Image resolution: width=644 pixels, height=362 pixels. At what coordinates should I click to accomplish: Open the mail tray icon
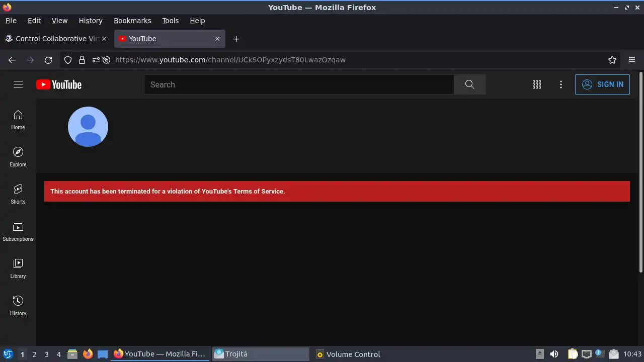tap(613, 354)
